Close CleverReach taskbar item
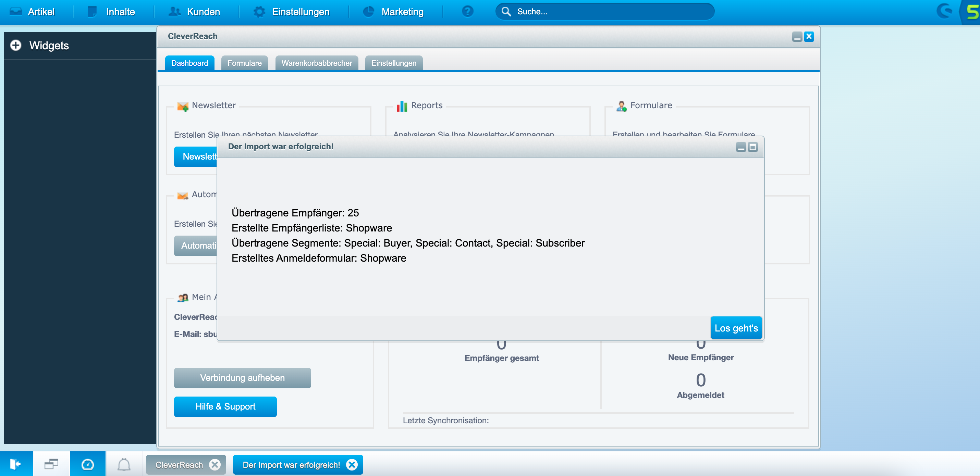Screen dimensions: 980x476 tap(215, 465)
